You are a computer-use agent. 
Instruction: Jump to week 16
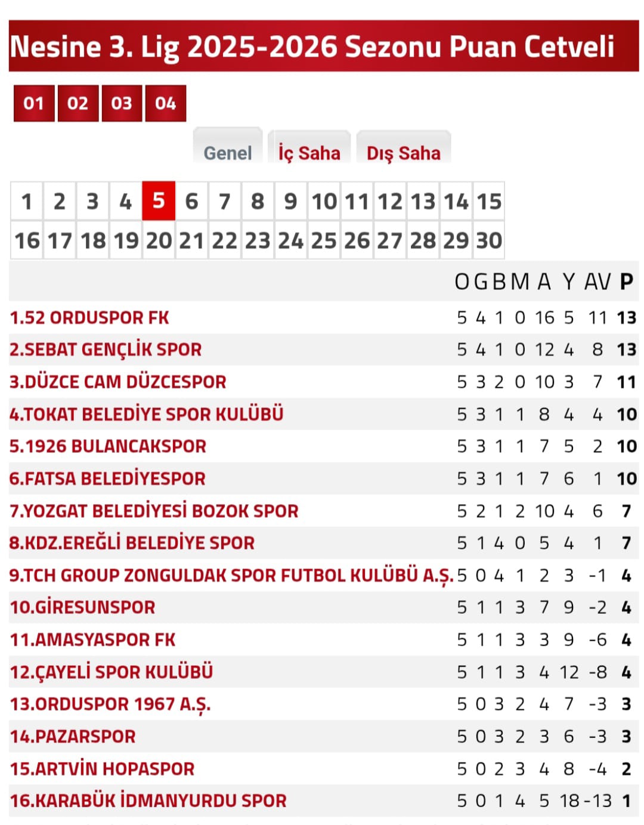point(27,240)
